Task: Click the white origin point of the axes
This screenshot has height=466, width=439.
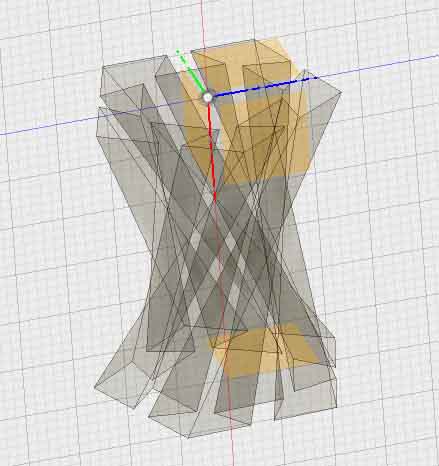Action: (x=207, y=98)
